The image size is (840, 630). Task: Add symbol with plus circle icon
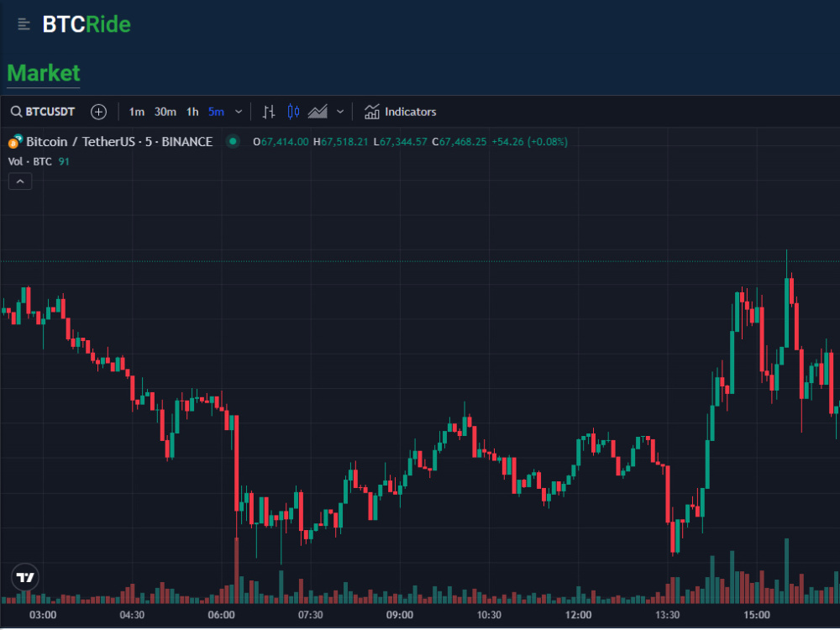point(98,112)
